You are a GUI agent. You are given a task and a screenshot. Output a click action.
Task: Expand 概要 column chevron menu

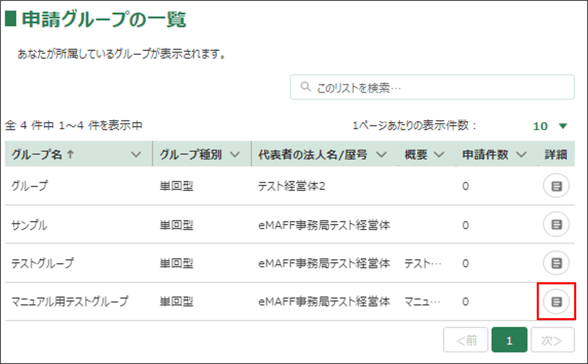[x=439, y=154]
